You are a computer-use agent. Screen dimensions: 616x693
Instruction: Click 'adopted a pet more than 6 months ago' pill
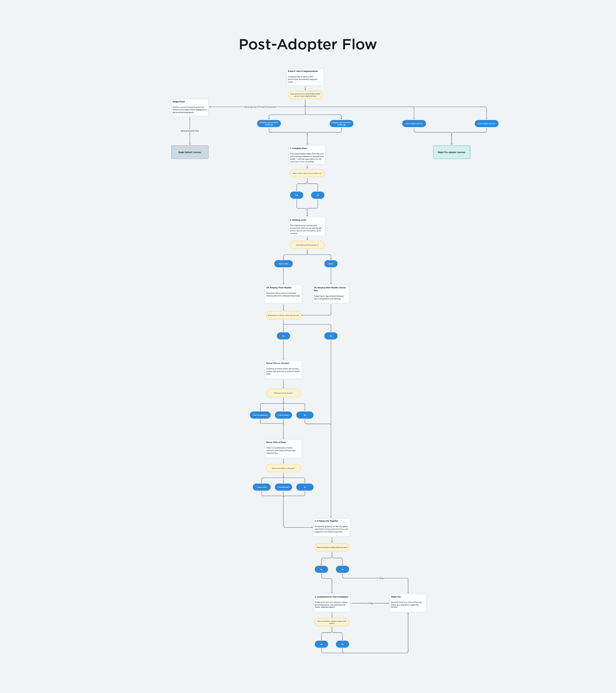[x=341, y=124]
